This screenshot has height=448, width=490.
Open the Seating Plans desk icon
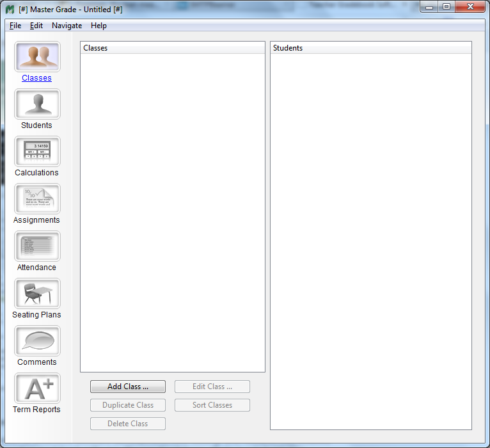37,294
